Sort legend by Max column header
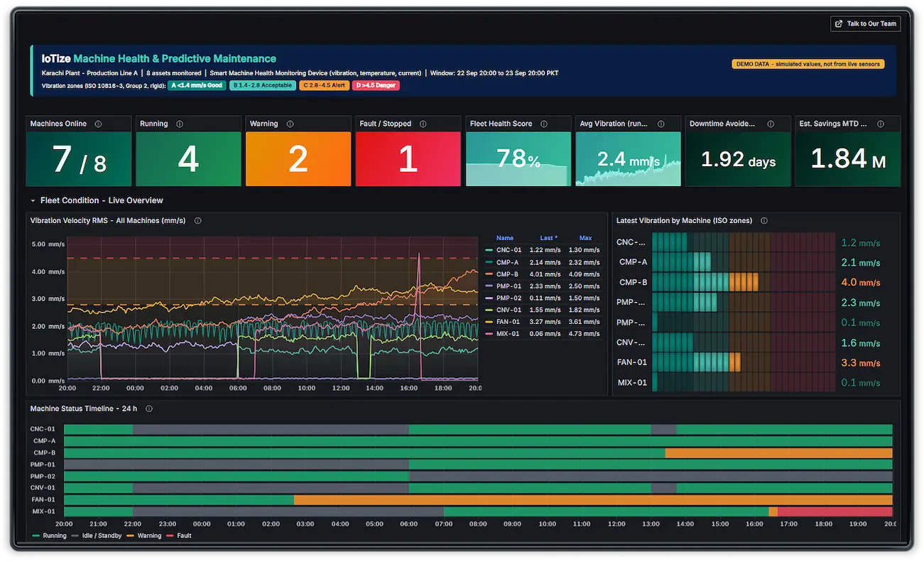 click(x=585, y=238)
